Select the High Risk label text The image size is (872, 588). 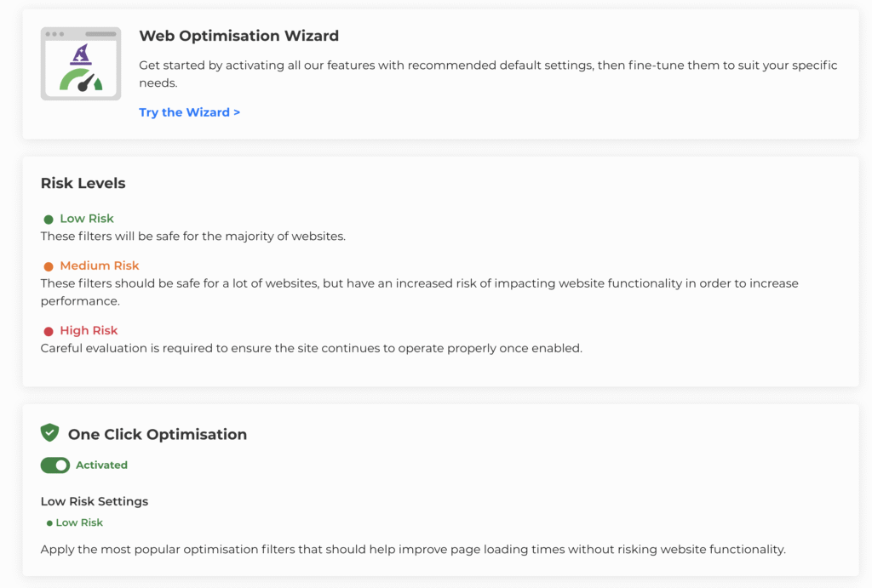(89, 330)
